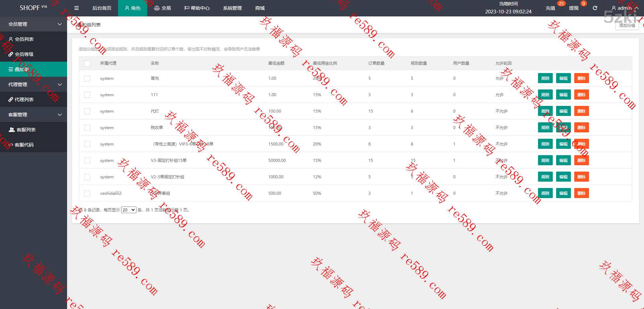The height and width of the screenshot is (309, 644).
Task: Click the 添加分组 button
Action: click(x=627, y=25)
